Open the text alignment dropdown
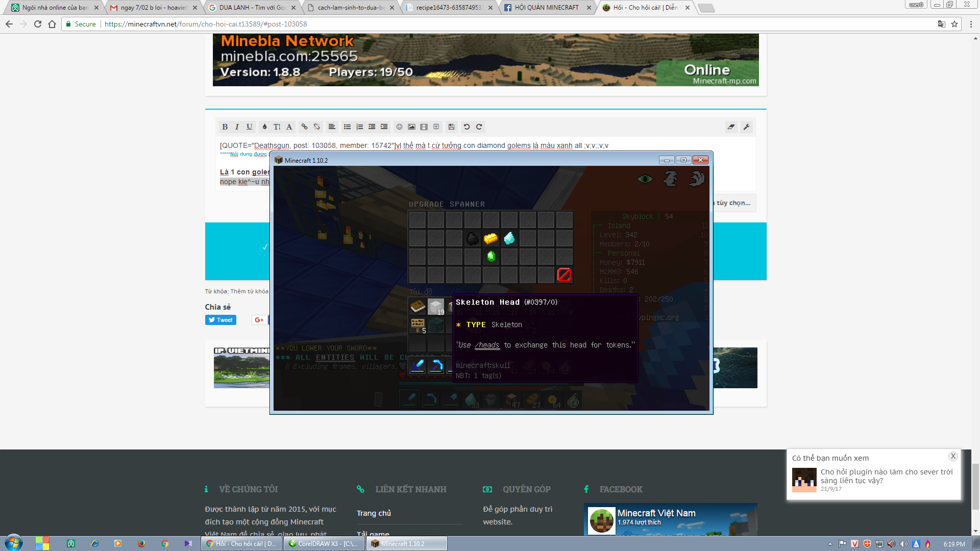Screen dimensions: 980x551 (x=332, y=127)
